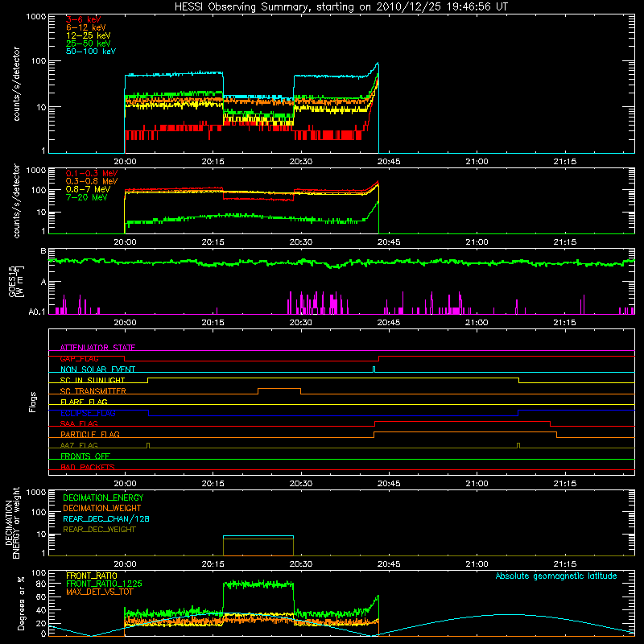Click the 20:45 tick label under the top plot
This screenshot has width=644, height=644.
[x=389, y=162]
